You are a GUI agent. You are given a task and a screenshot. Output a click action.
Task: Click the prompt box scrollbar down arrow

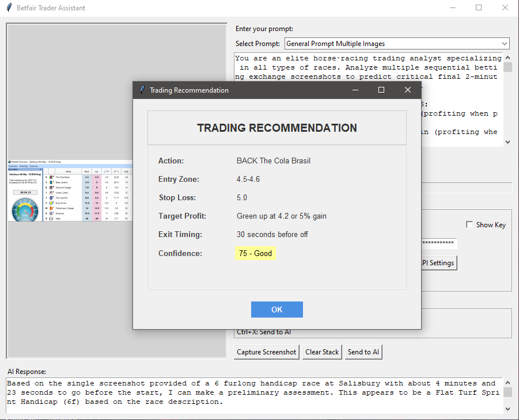tap(507, 142)
